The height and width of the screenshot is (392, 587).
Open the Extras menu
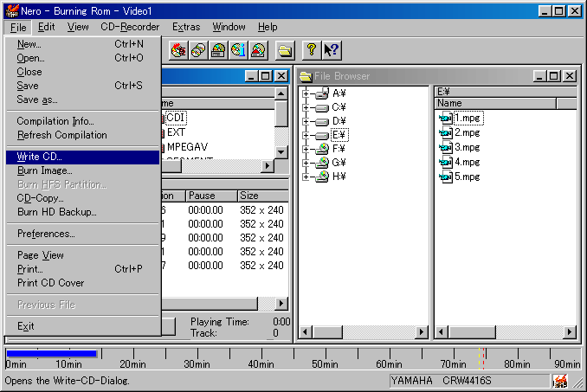click(x=186, y=27)
